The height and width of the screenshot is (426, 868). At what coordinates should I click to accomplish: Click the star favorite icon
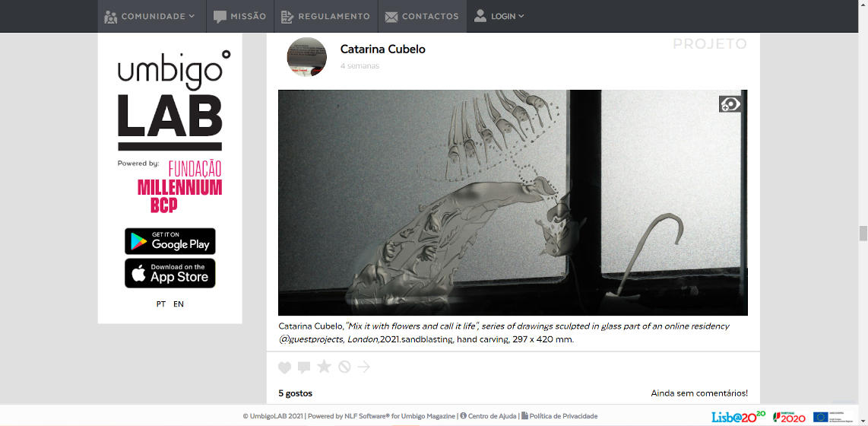point(324,367)
